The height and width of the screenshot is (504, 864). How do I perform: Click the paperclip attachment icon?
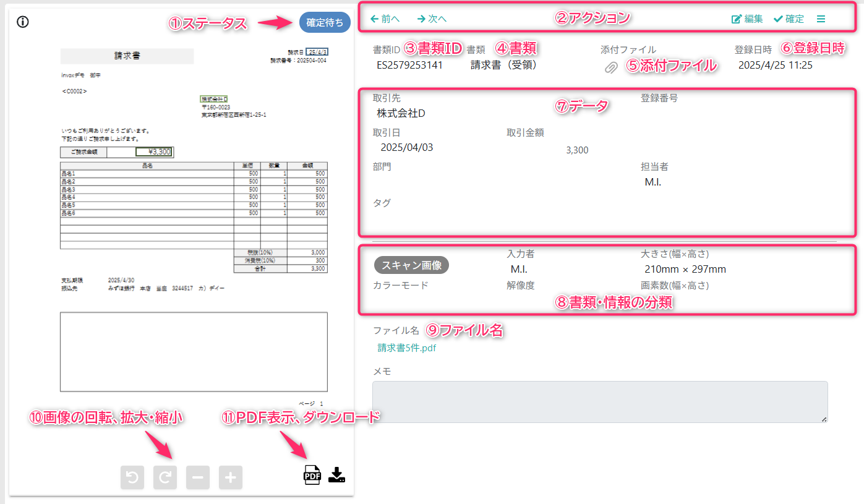(x=611, y=67)
